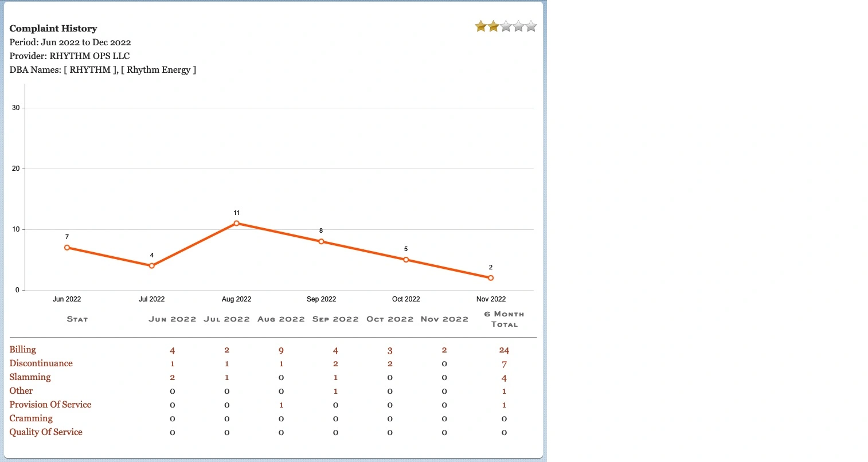Select the Oct 2022 column header

pyautogui.click(x=390, y=319)
